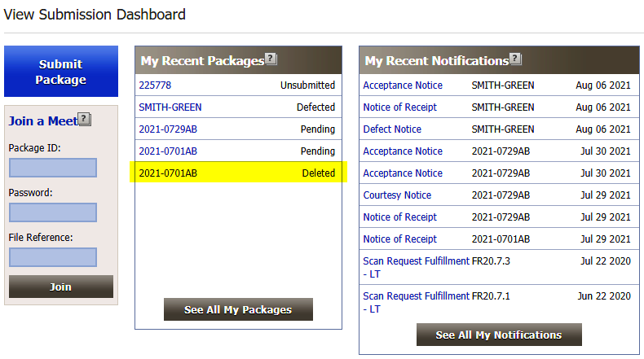This screenshot has height=359, width=644.
Task: Focus the Password input field
Action: 53,212
